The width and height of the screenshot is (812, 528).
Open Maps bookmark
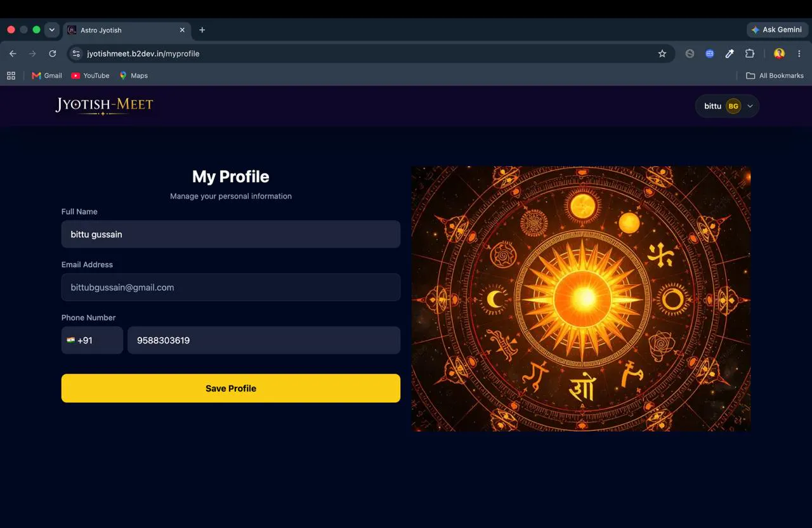coord(133,76)
